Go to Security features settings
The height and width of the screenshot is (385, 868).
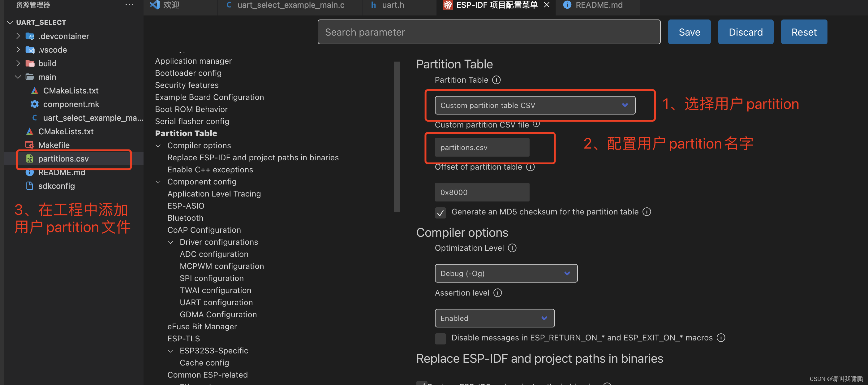pyautogui.click(x=187, y=85)
